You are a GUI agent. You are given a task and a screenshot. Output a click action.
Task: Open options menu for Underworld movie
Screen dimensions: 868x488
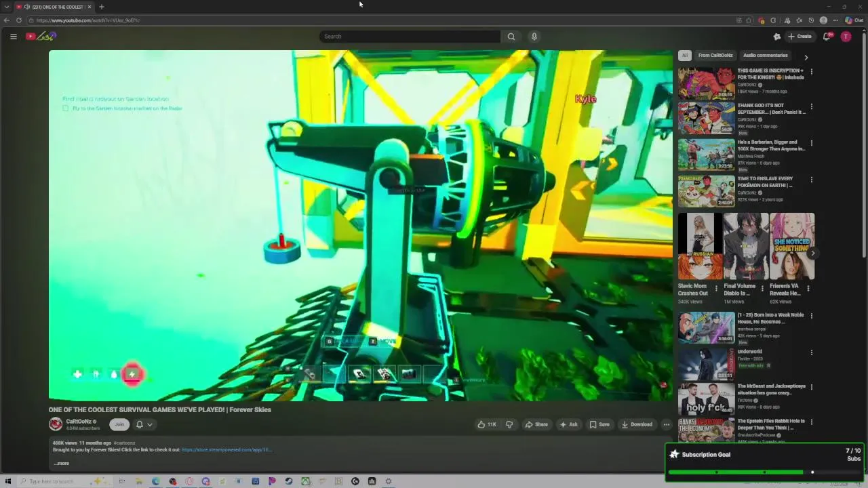click(811, 352)
